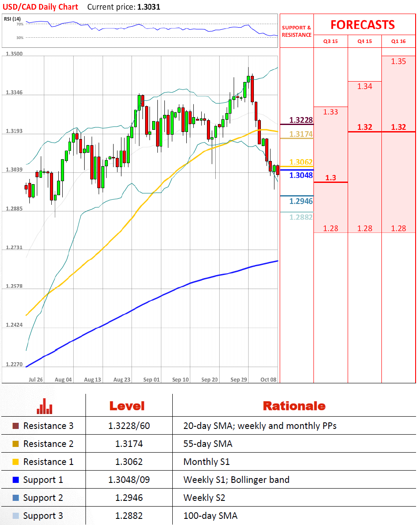Click the 'RSI (14)' indicator label
Viewport: 420px width, 525px height.
point(12,19)
